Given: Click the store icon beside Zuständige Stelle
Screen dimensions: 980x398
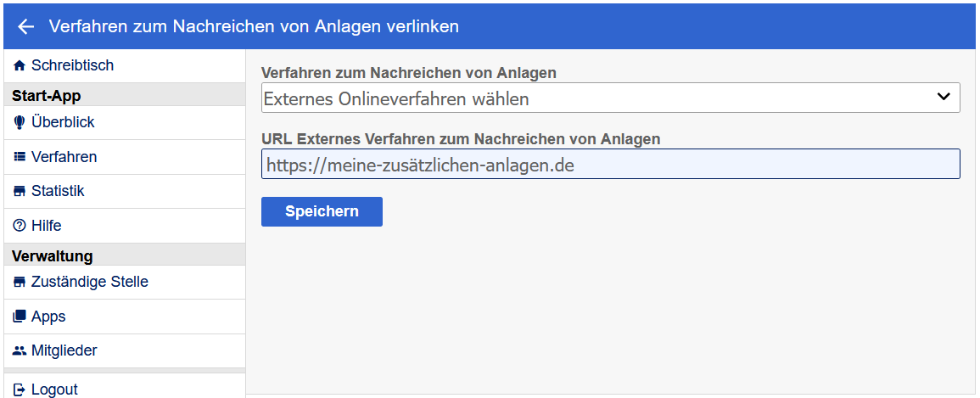Looking at the screenshot, I should point(20,282).
